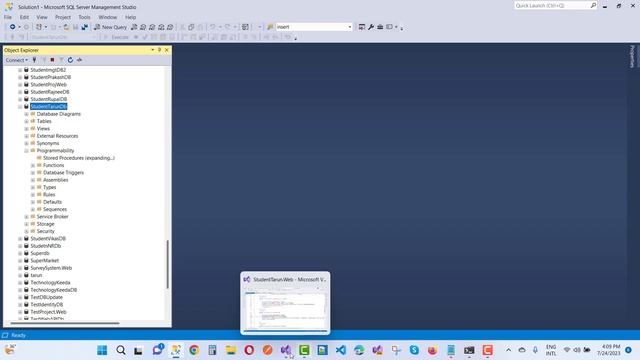Image resolution: width=640 pixels, height=360 pixels.
Task: Click the Quick Launch search field
Action: pos(555,5)
